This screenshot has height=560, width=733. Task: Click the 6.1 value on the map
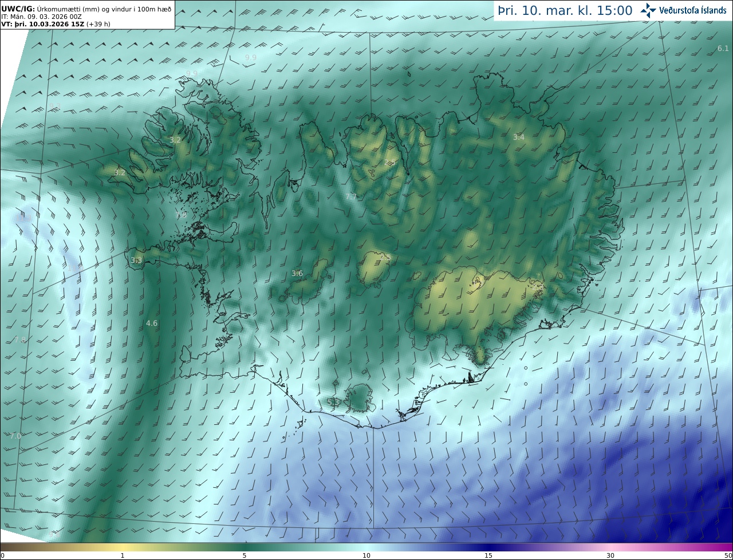pyautogui.click(x=723, y=48)
